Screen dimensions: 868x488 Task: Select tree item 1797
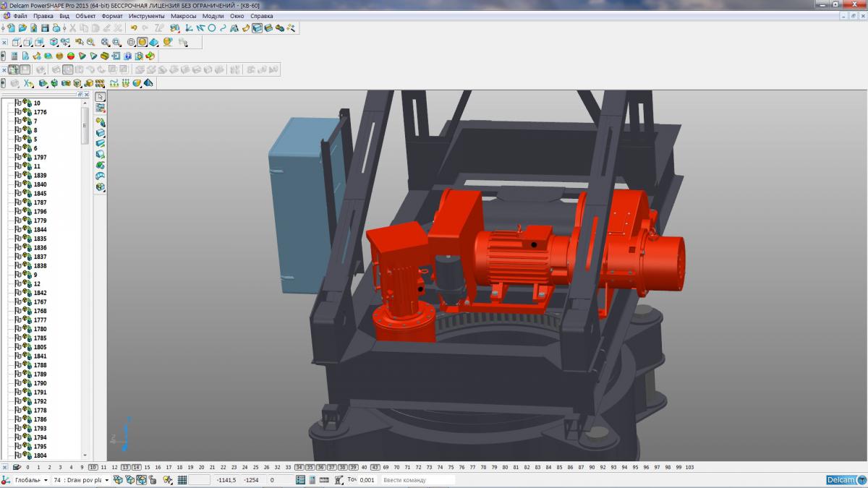pos(41,157)
